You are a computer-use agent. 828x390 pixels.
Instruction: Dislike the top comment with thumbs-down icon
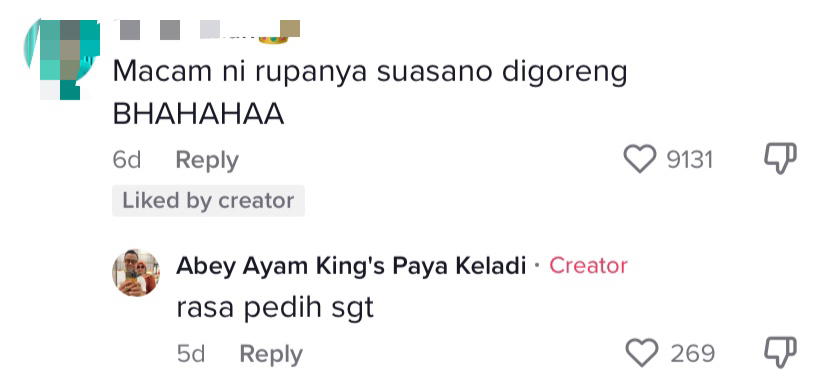pos(781,158)
